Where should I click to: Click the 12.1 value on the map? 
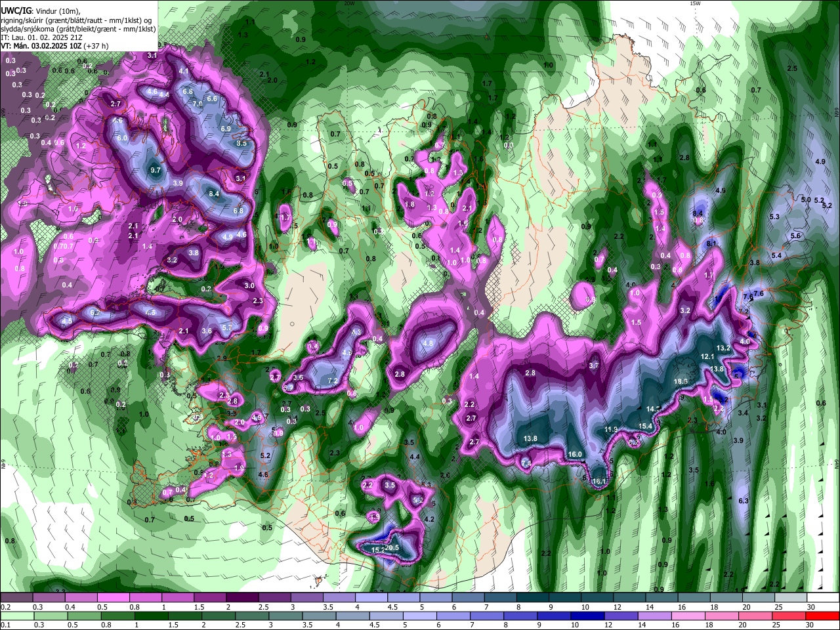click(707, 356)
